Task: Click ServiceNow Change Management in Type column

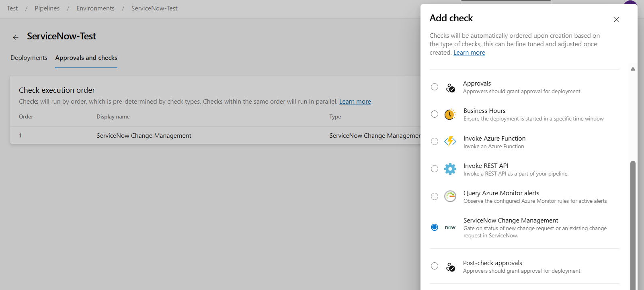Action: point(375,136)
